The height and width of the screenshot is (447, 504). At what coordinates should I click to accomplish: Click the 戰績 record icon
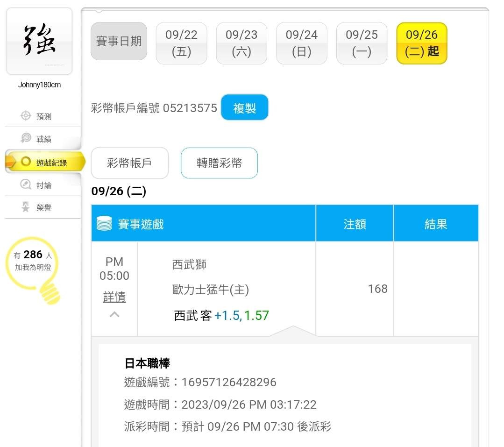(26, 138)
